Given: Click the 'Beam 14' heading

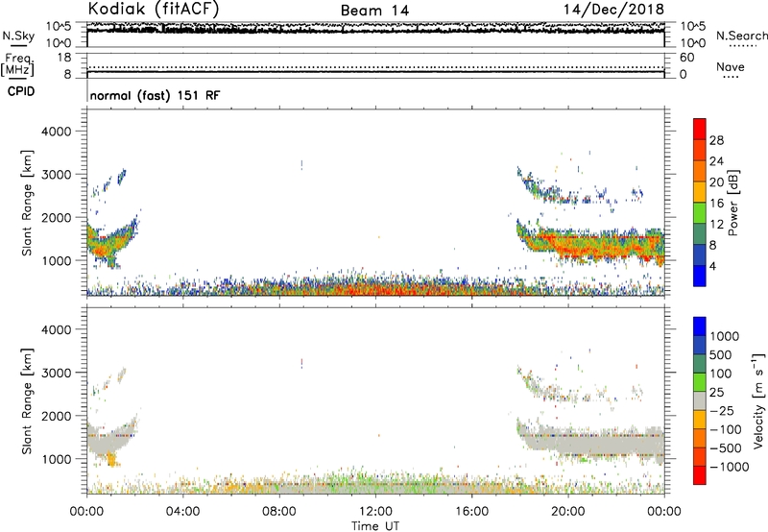Looking at the screenshot, I should click(374, 11).
